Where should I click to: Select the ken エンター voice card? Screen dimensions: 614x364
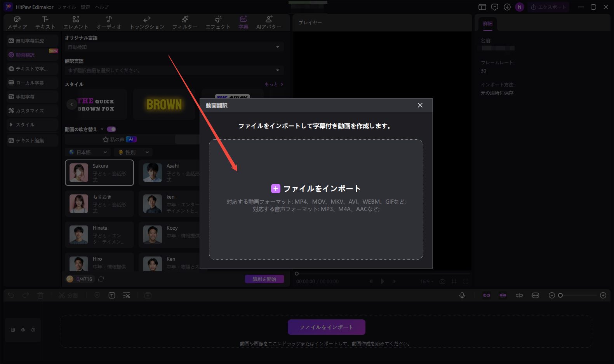click(x=169, y=204)
